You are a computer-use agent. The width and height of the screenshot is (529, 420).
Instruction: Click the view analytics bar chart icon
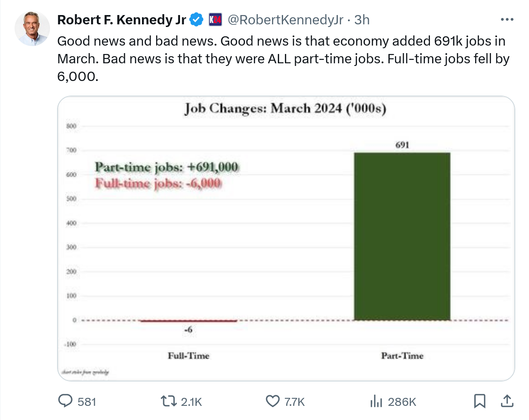pyautogui.click(x=376, y=401)
